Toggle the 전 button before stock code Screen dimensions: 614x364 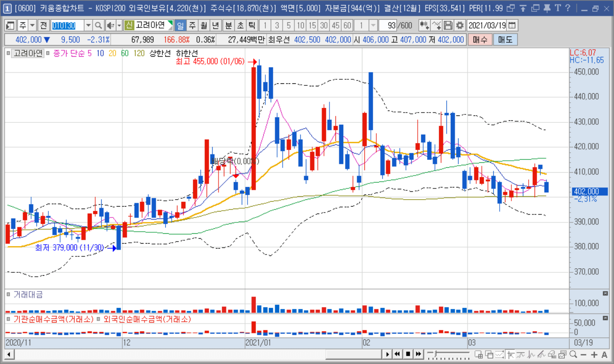click(43, 25)
